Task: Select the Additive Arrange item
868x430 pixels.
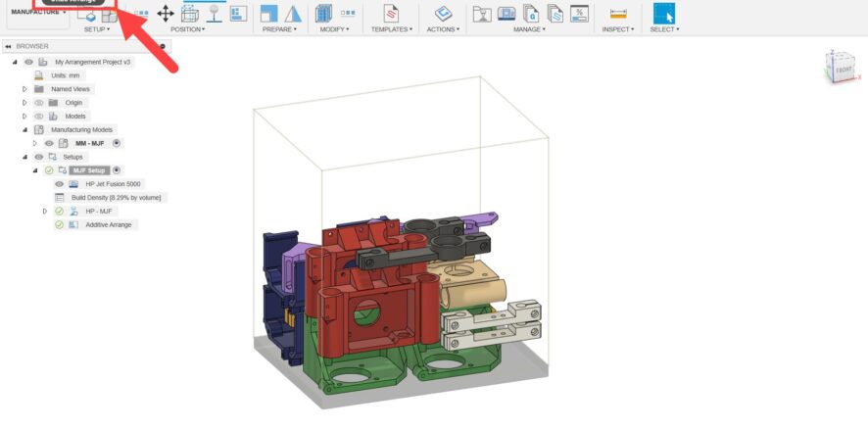Action: (111, 225)
